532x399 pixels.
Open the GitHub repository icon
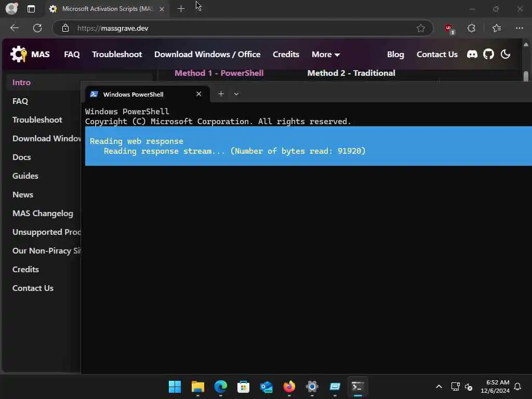click(488, 54)
